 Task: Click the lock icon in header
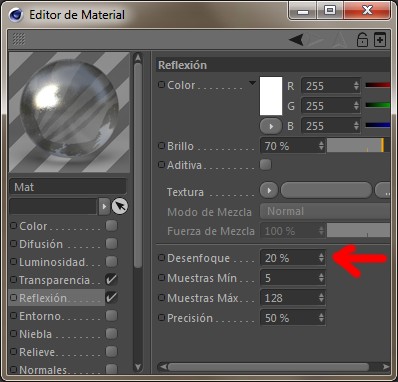[x=362, y=40]
